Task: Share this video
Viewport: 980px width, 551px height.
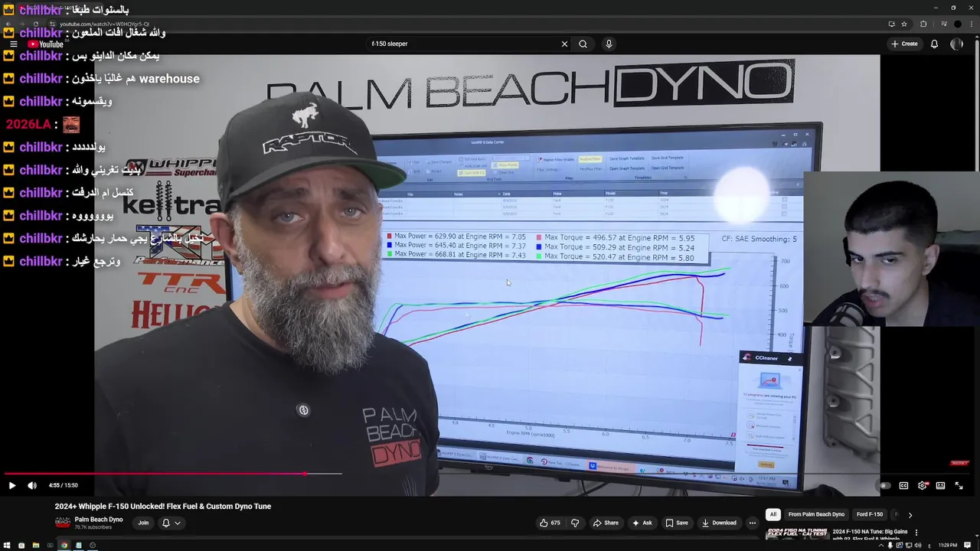Action: [x=605, y=523]
